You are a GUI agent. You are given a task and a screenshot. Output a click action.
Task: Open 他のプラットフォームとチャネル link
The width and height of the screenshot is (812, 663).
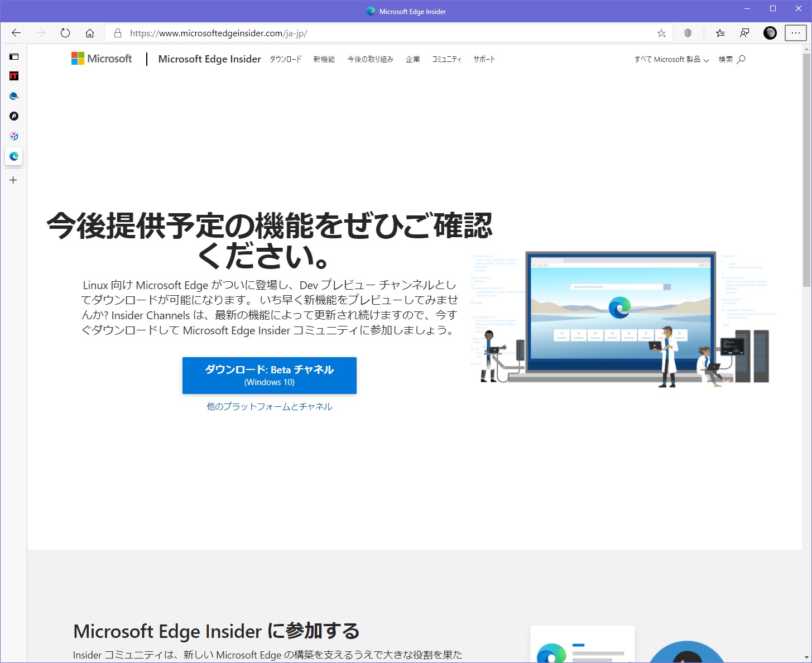pos(270,406)
